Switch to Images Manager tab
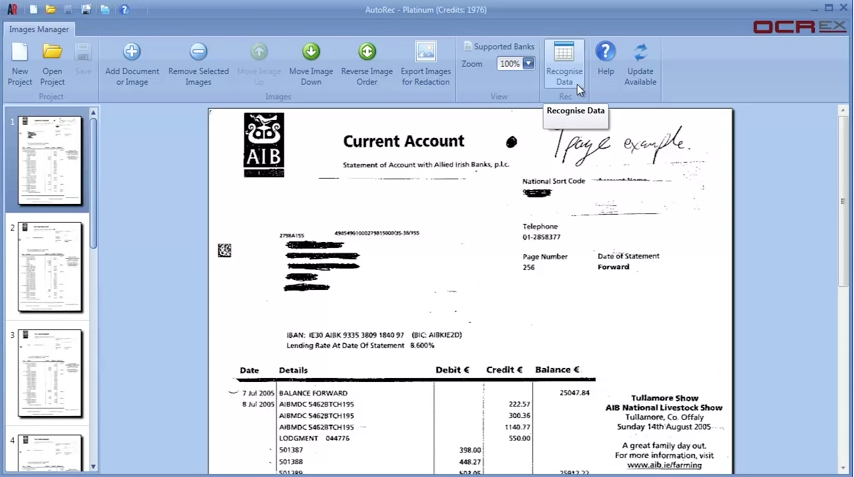 pos(39,29)
